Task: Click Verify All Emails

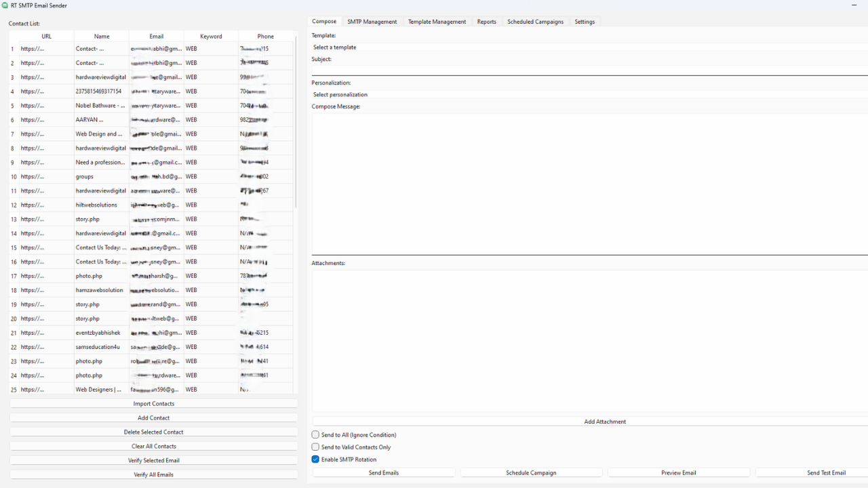Action: pos(153,474)
